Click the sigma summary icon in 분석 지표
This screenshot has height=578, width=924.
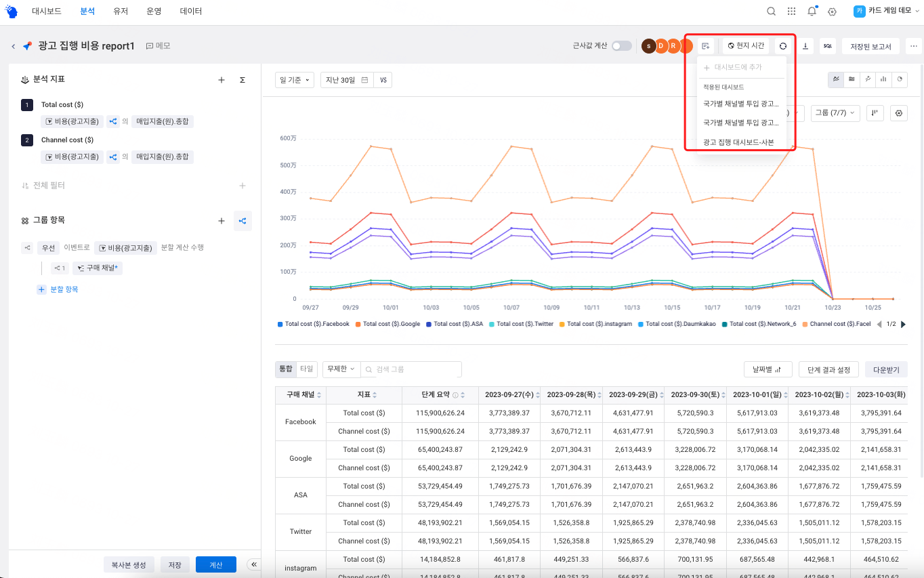[242, 79]
